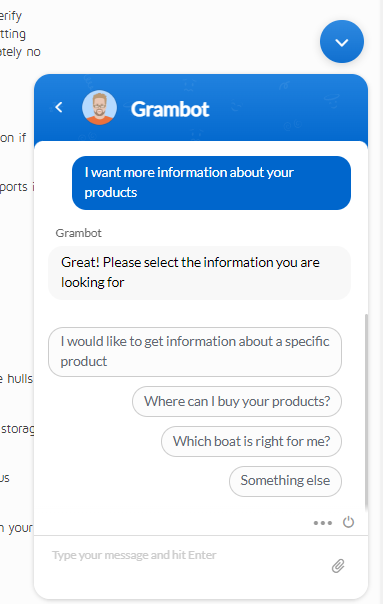Click Grambot's 'Great! Please select' message bubble
This screenshot has height=604, width=383.
click(200, 273)
